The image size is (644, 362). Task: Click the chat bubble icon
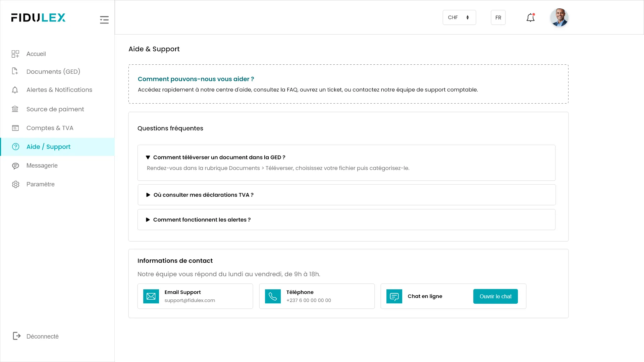[x=394, y=296]
